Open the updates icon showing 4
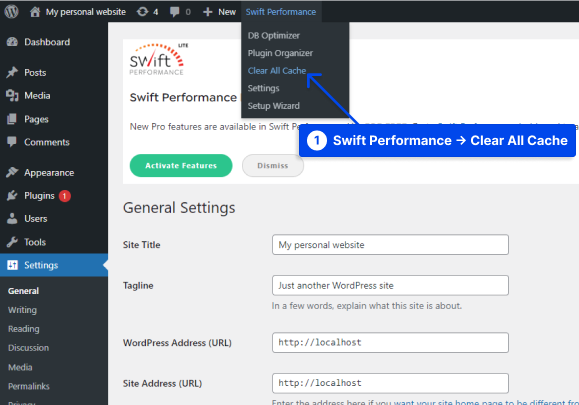This screenshot has width=579, height=405. [142, 12]
